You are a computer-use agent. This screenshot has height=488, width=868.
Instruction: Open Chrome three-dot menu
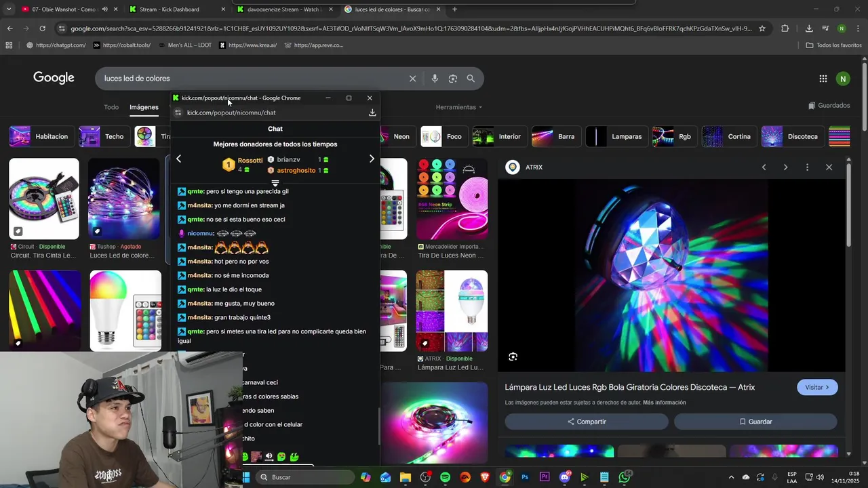[858, 28]
